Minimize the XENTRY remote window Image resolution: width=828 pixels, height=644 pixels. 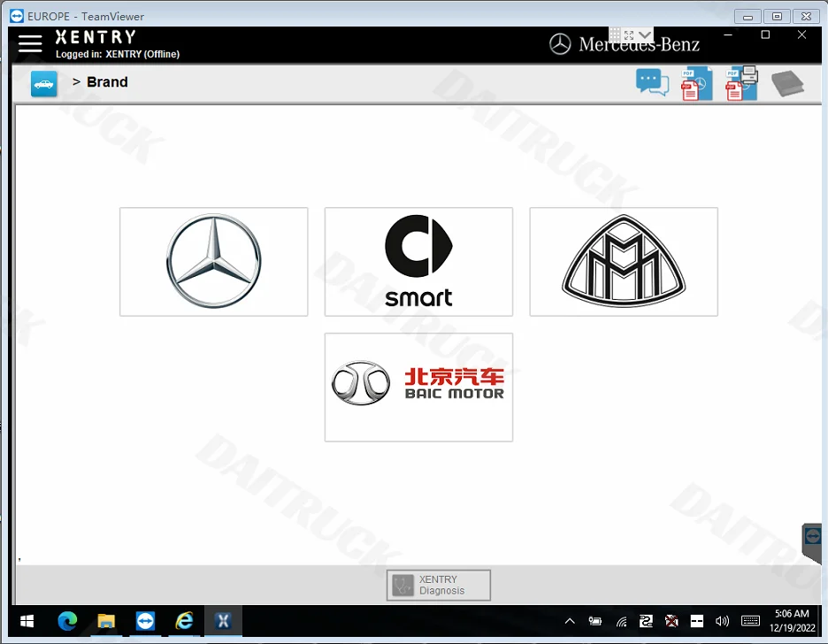728,34
